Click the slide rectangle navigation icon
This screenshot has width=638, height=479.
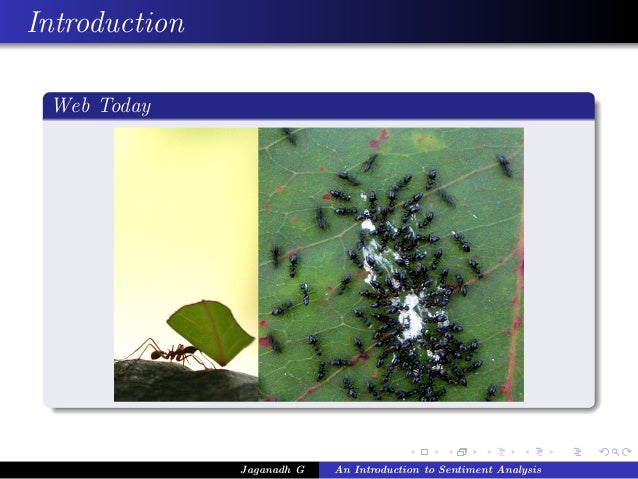pyautogui.click(x=424, y=452)
